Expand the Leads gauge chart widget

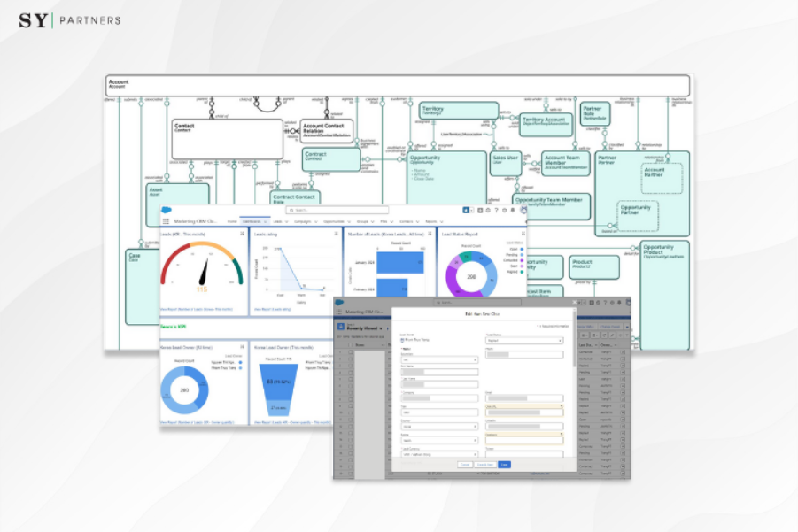[242, 234]
